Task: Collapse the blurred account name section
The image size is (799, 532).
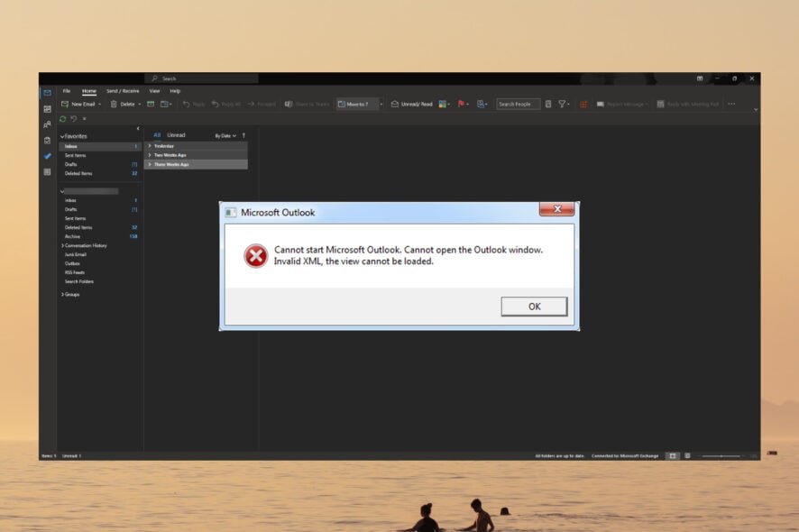Action: click(x=62, y=191)
